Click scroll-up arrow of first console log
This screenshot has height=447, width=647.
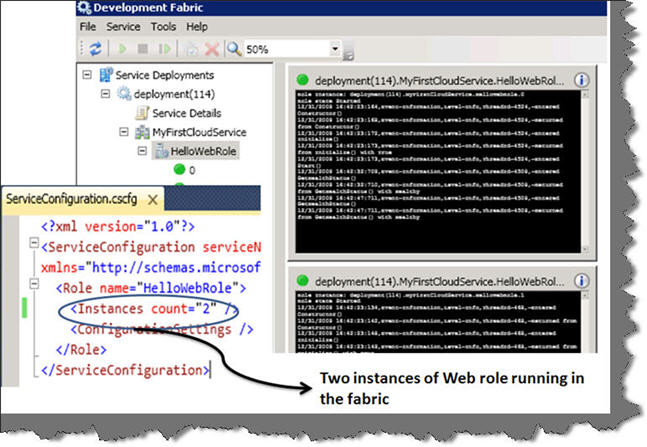point(586,95)
